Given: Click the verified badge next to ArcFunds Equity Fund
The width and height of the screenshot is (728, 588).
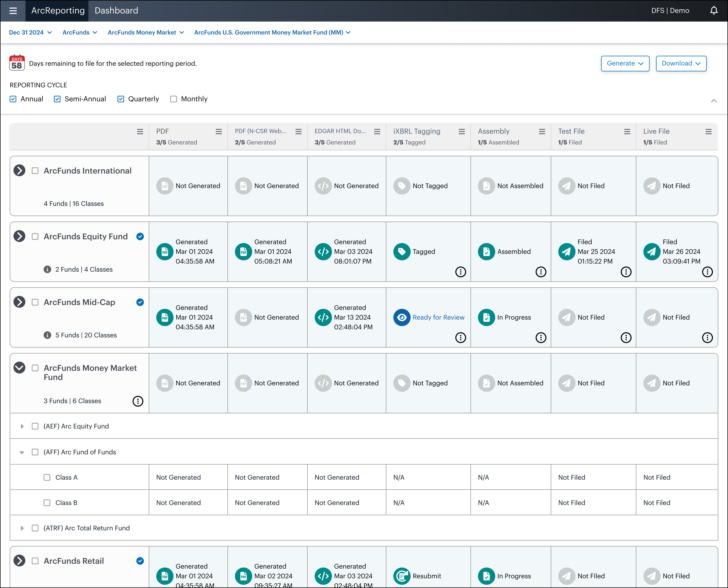Looking at the screenshot, I should pyautogui.click(x=140, y=237).
